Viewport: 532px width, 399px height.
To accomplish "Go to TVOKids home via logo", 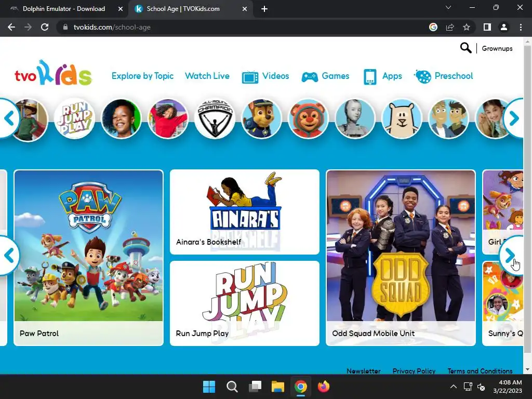I will coord(54,73).
